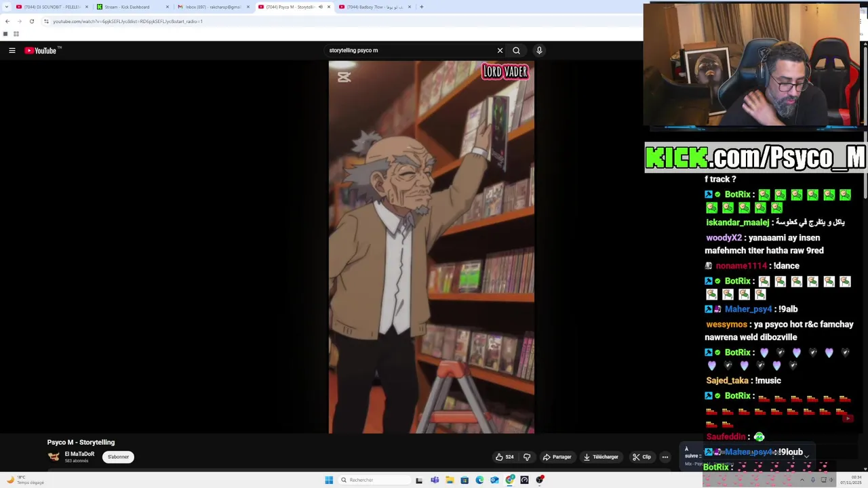This screenshot has width=868, height=488.
Task: Open more actions ellipsis menu
Action: coord(665,457)
